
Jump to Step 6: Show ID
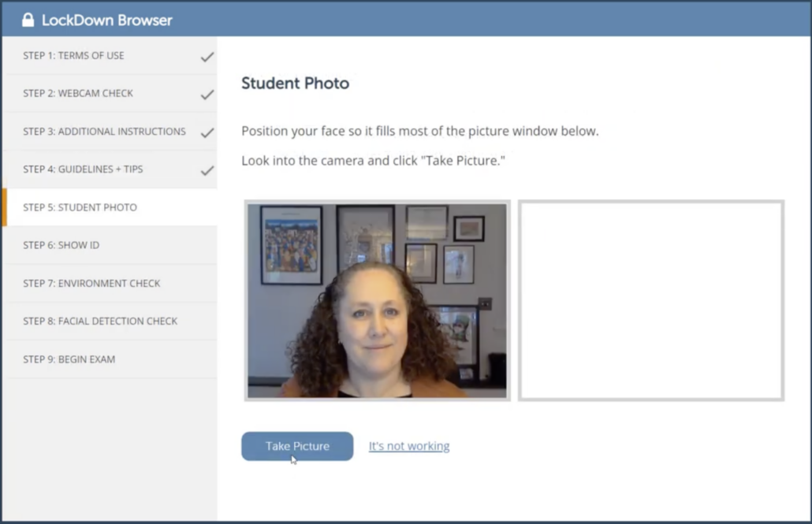(110, 245)
